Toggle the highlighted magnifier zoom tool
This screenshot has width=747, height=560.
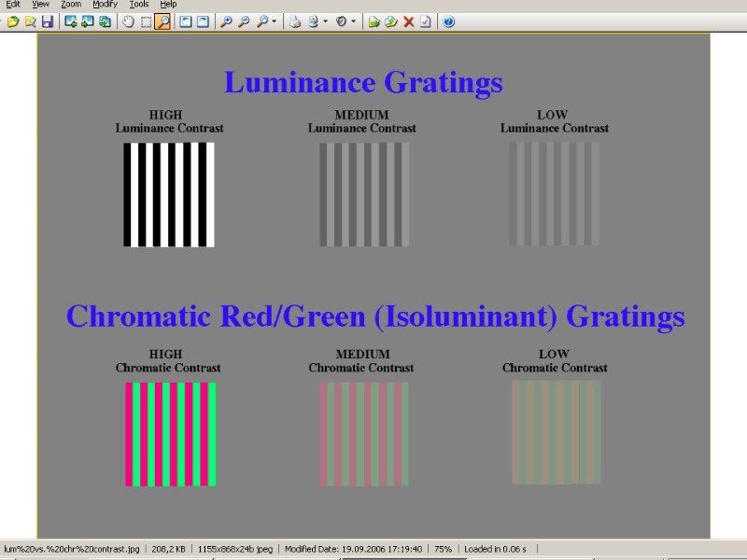[162, 21]
